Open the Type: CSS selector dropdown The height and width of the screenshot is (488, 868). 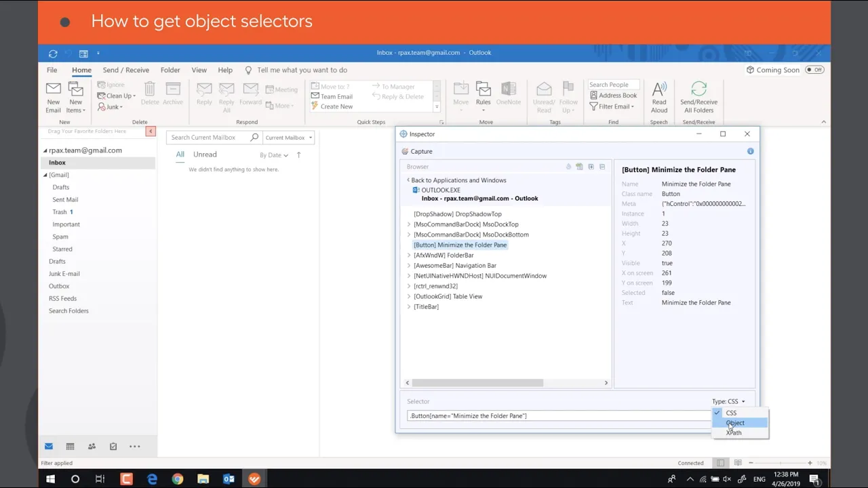coord(728,401)
